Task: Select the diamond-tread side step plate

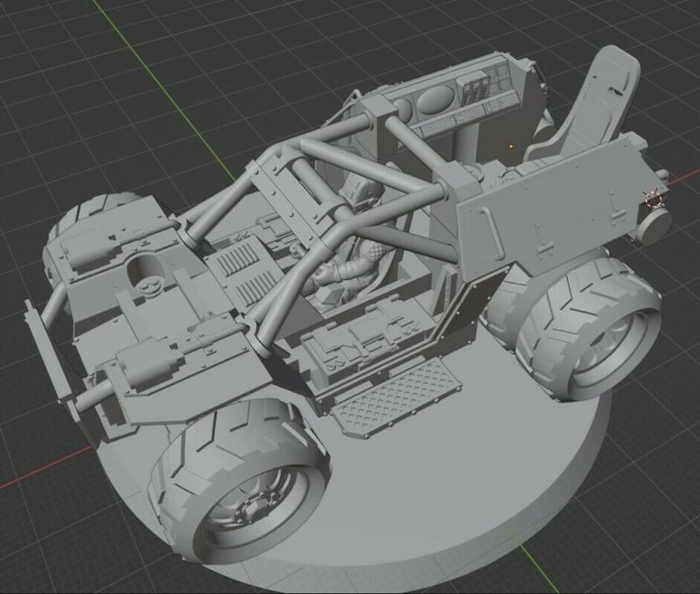Action: pyautogui.click(x=396, y=397)
